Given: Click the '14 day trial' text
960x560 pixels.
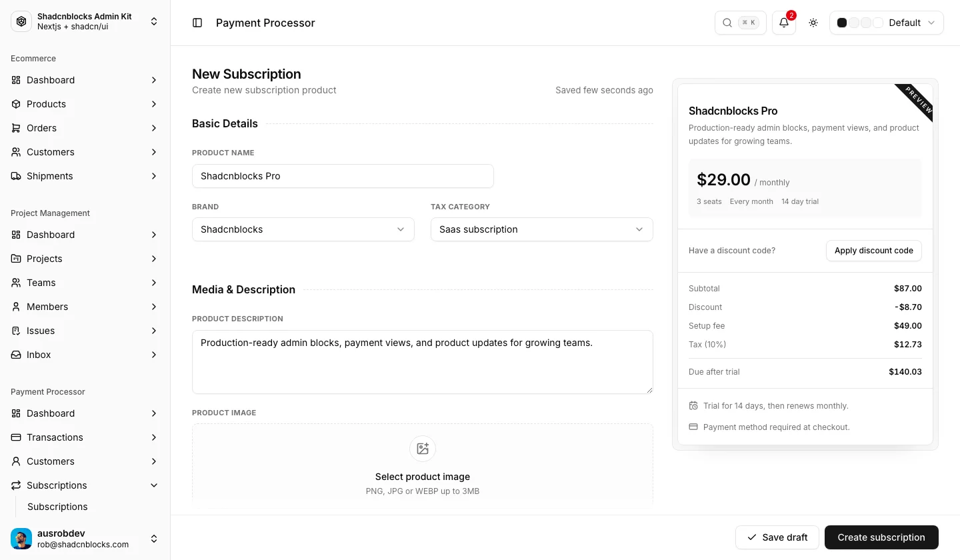Looking at the screenshot, I should coord(800,201).
